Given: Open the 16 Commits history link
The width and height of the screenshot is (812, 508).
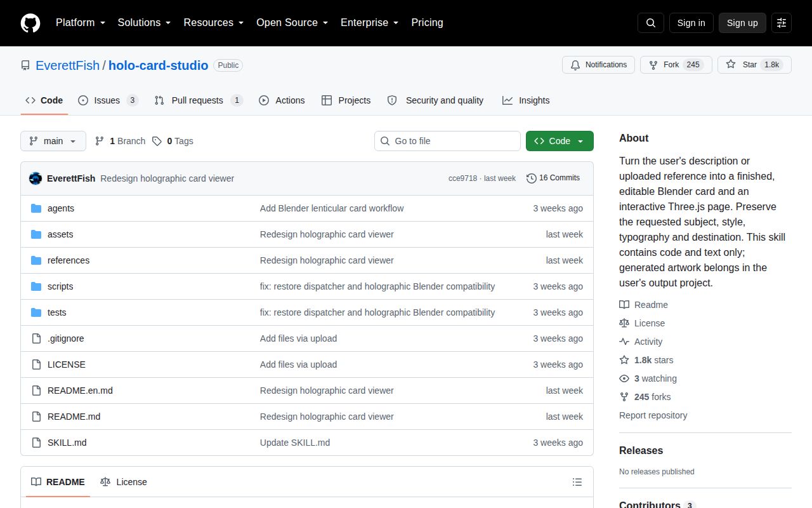Looking at the screenshot, I should 553,178.
